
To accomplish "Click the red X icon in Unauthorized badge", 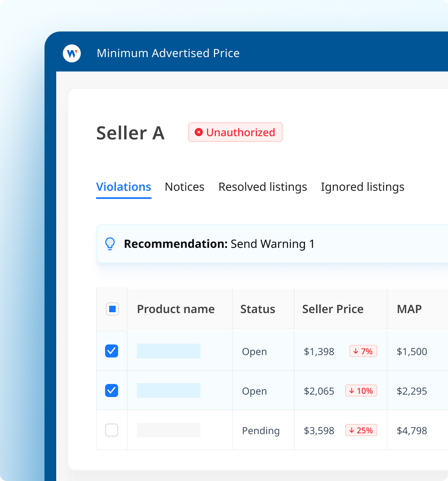I will [199, 132].
